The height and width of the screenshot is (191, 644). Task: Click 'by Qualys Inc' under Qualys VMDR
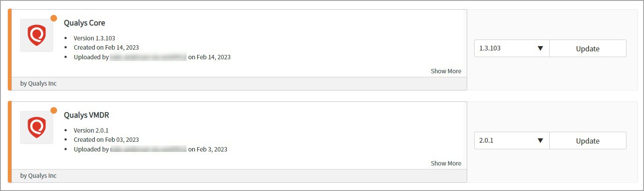click(x=39, y=176)
